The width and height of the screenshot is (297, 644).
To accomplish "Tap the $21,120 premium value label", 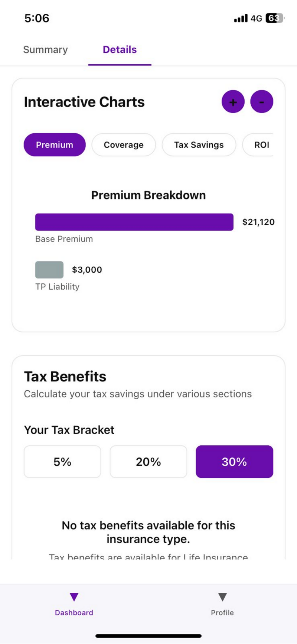I will [258, 222].
